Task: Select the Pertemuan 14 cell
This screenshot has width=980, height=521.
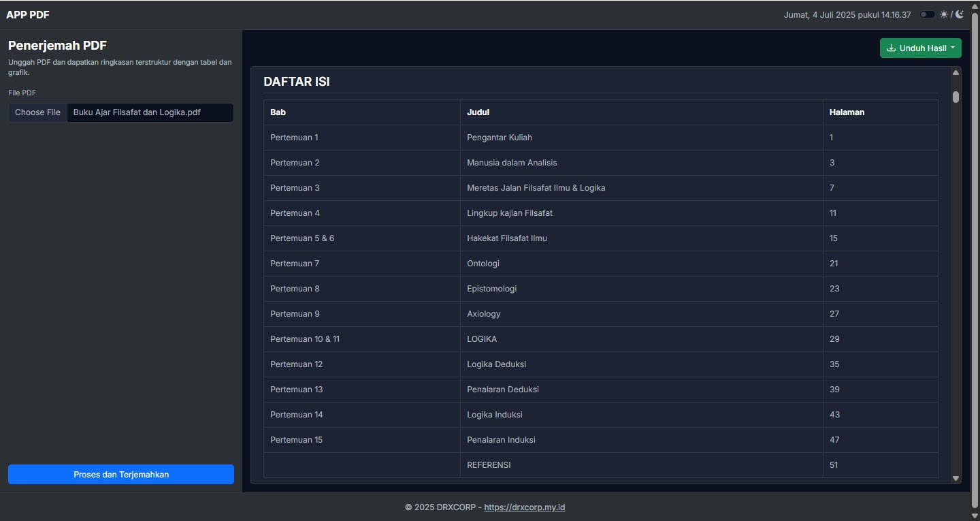Action: pos(362,415)
